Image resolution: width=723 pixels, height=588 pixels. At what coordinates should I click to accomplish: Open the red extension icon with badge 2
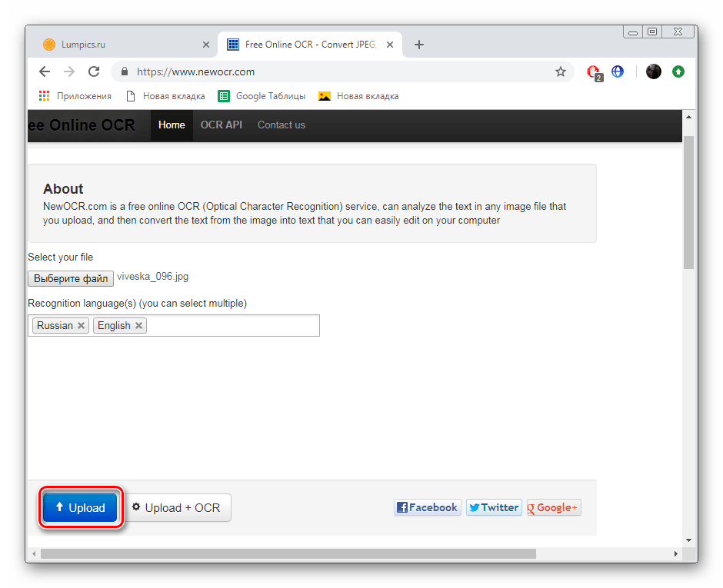tap(594, 72)
